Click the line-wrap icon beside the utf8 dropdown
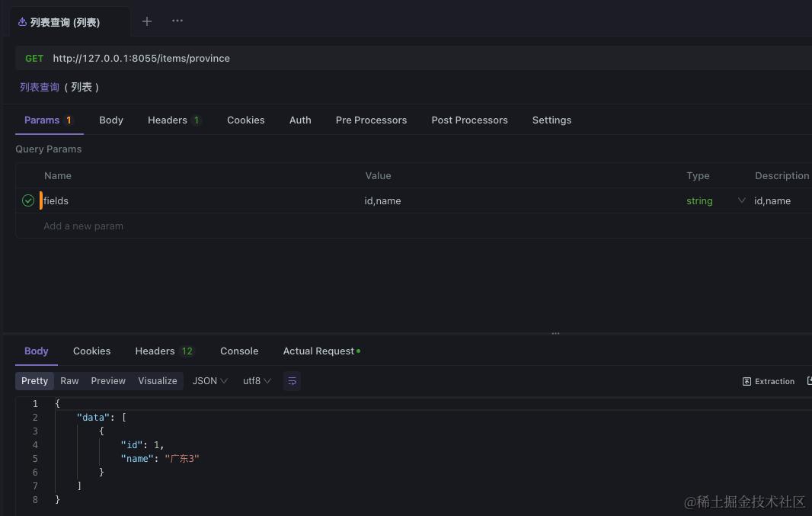Screen dimensions: 812x516 coord(292,380)
